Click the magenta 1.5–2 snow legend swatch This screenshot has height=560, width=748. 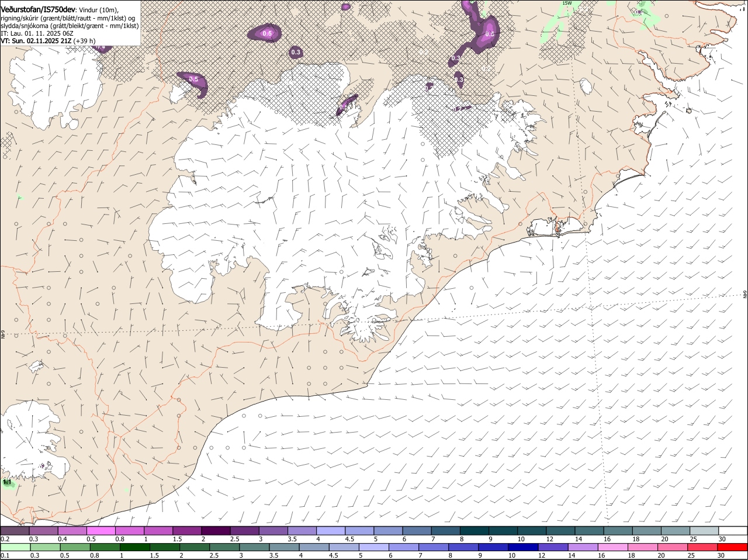[188, 531]
